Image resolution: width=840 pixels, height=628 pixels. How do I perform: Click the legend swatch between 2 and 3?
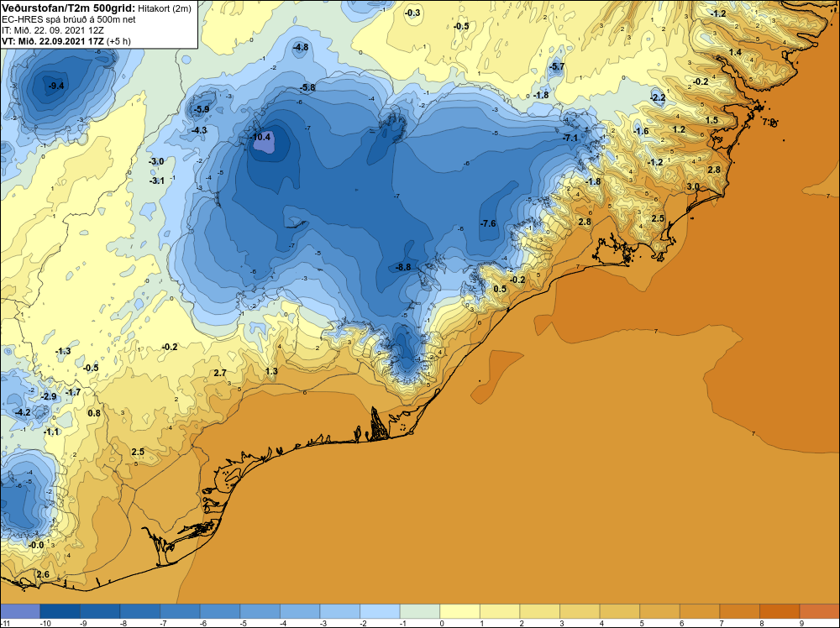click(x=540, y=611)
